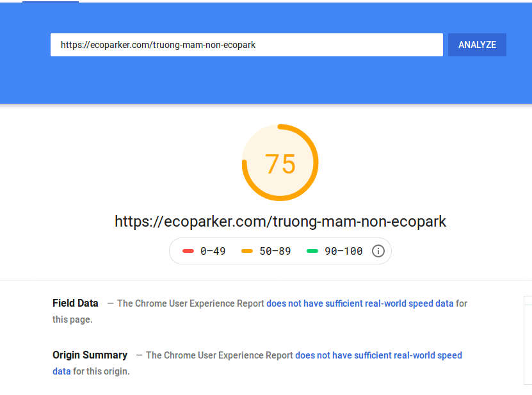This screenshot has width=532, height=395.
Task: Focus the ecoparker URL input field
Action: click(246, 45)
